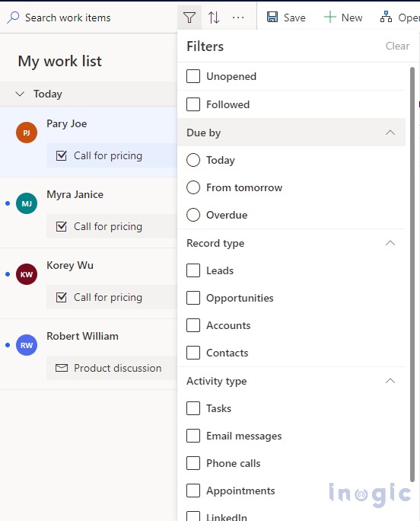Click task icon under Myra Janice

pos(62,226)
